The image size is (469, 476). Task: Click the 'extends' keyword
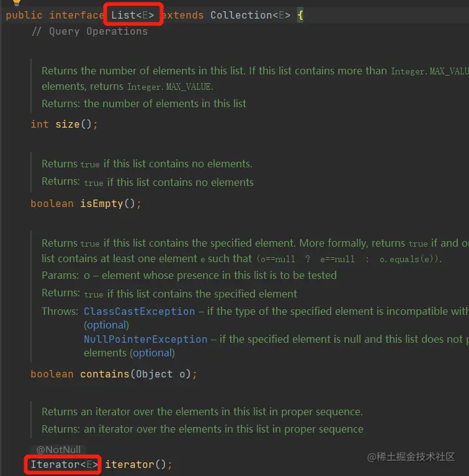tap(183, 15)
